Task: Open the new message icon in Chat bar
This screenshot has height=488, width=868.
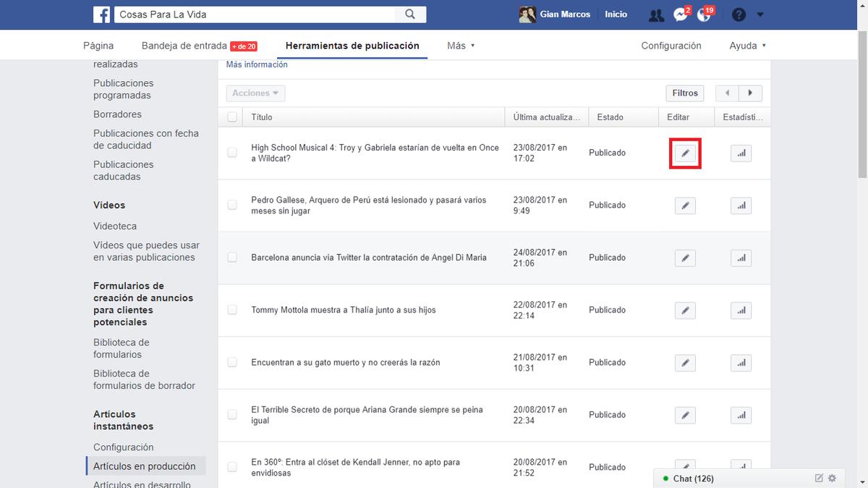Action: point(818,478)
